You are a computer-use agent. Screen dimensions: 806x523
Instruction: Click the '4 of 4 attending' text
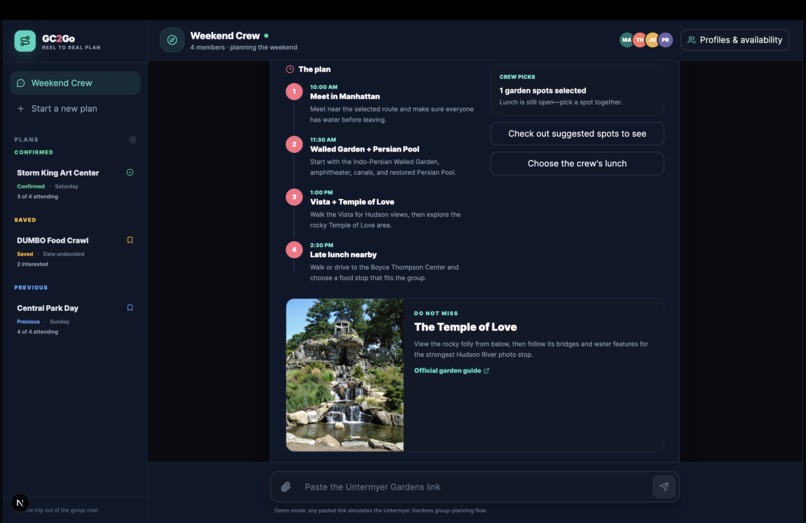pyautogui.click(x=38, y=332)
